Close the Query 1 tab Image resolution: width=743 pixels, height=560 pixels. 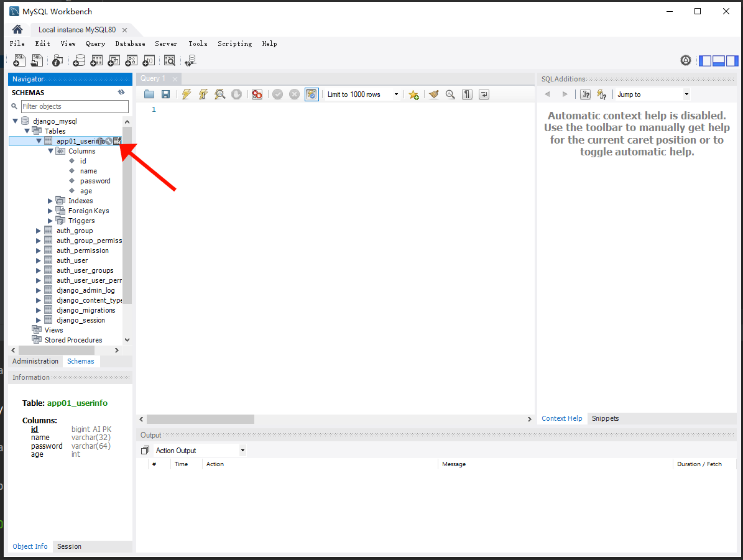click(175, 79)
